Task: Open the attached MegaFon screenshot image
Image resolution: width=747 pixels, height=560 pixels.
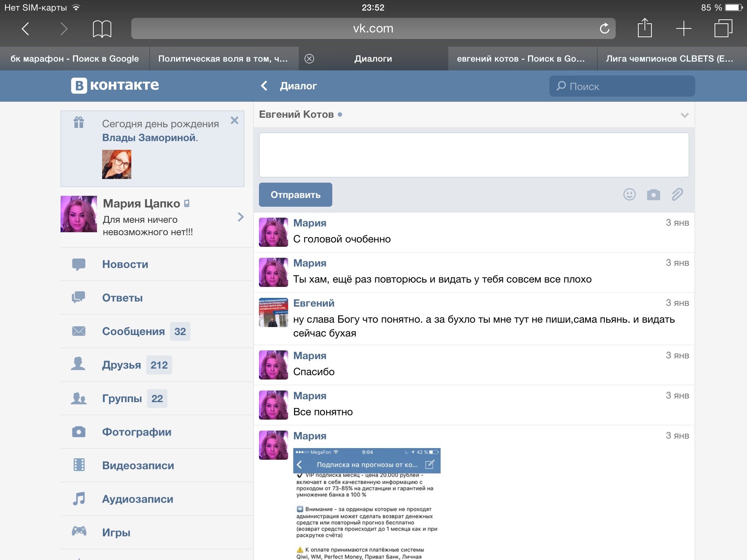Action: tap(367, 503)
